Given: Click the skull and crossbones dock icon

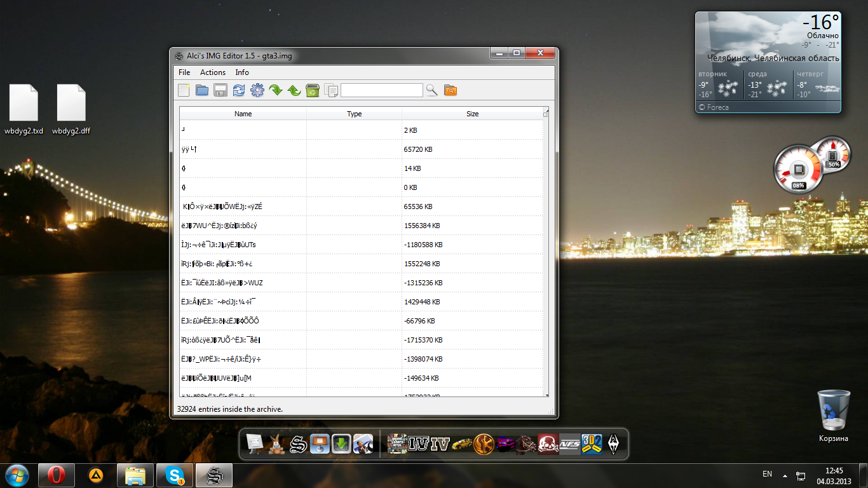Looking at the screenshot, I should pos(548,444).
